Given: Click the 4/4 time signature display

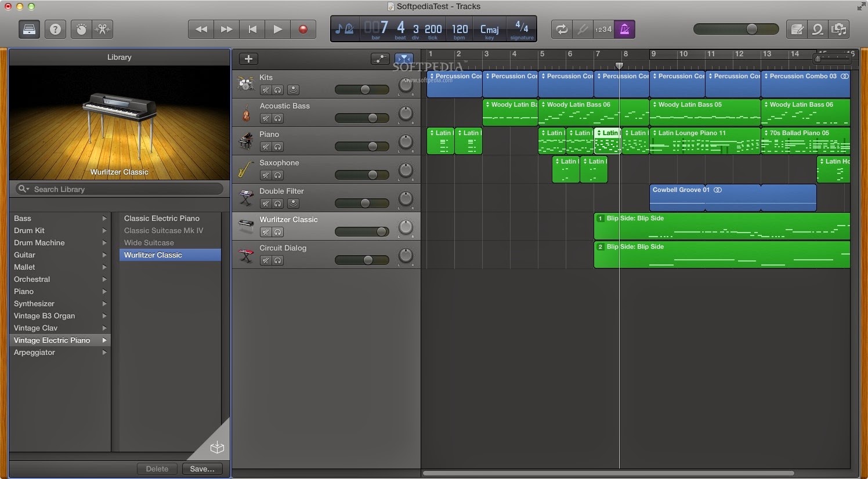Looking at the screenshot, I should point(522,30).
